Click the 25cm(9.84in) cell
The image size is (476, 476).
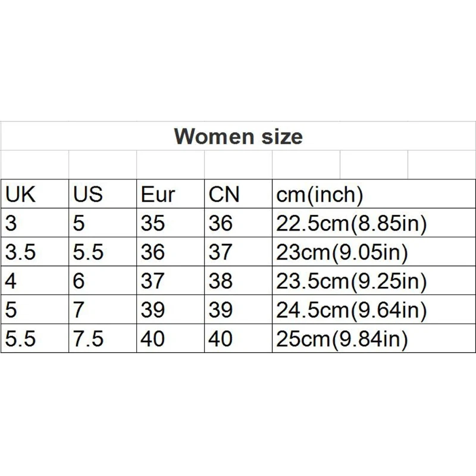pos(374,338)
